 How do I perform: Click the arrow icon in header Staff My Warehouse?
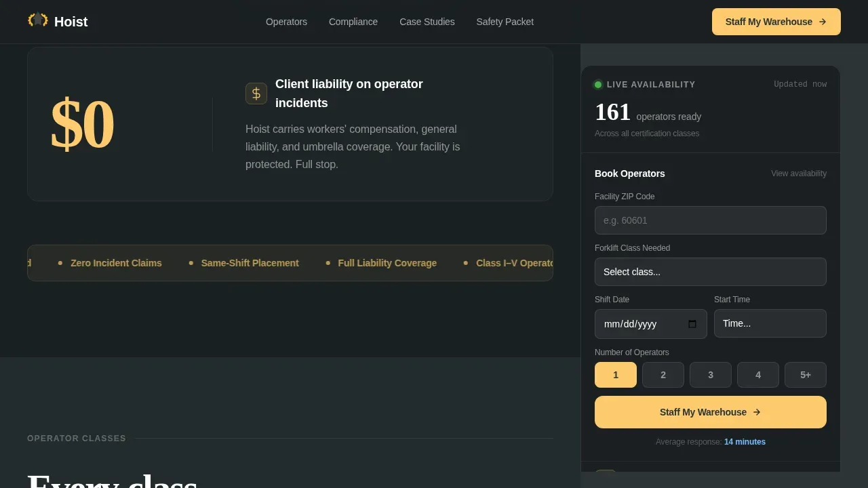coord(823,22)
